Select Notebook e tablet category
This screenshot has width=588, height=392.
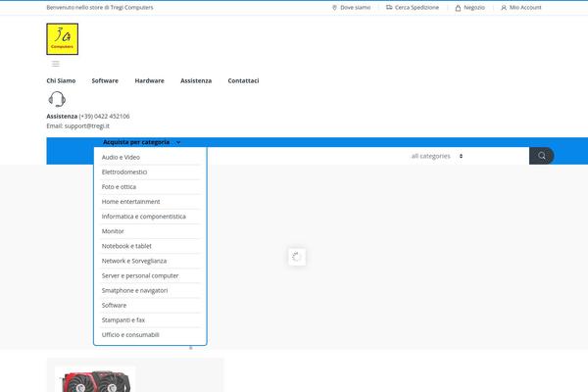(150, 246)
